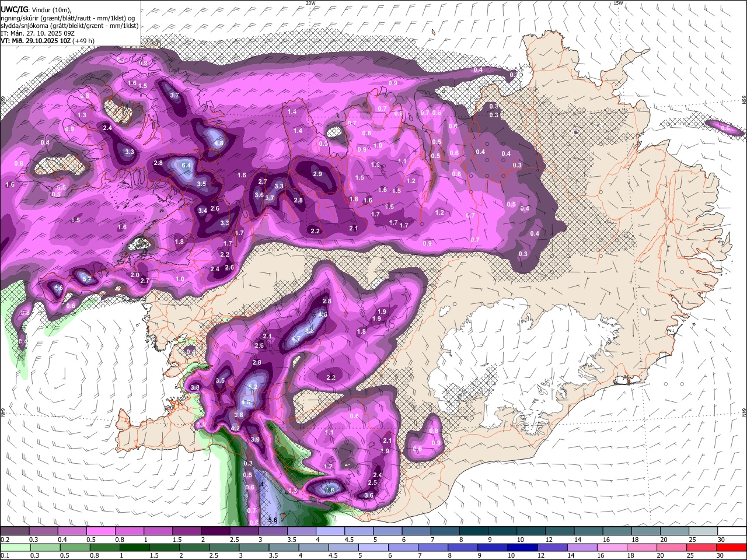Click upper legend swatch between 8 and 9

click(x=474, y=531)
